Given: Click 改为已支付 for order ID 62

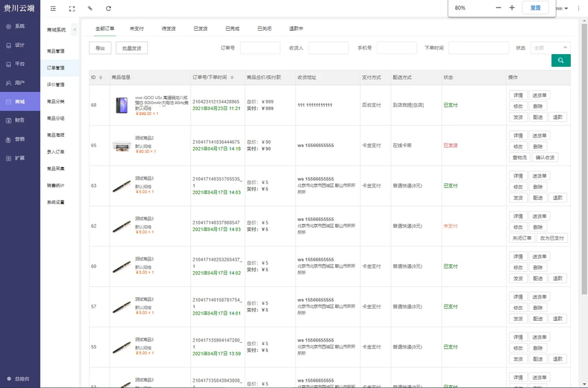Looking at the screenshot, I should coord(552,238).
